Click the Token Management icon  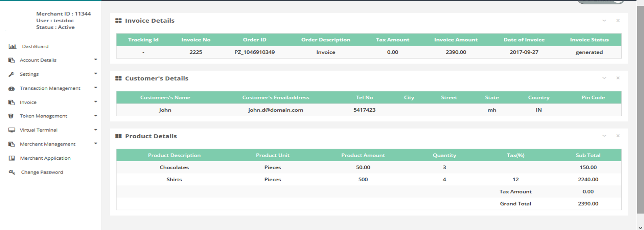pyautogui.click(x=11, y=116)
